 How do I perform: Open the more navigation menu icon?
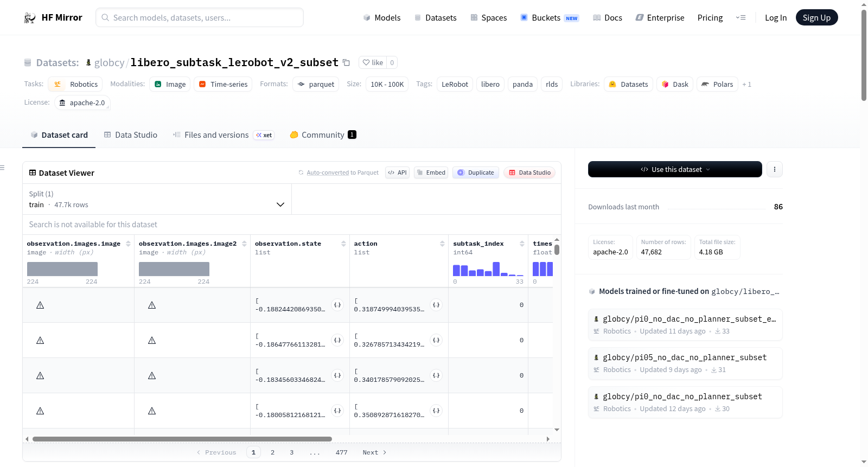point(741,18)
